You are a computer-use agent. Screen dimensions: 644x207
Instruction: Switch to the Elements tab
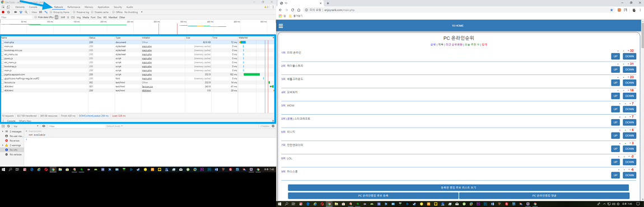point(20,7)
